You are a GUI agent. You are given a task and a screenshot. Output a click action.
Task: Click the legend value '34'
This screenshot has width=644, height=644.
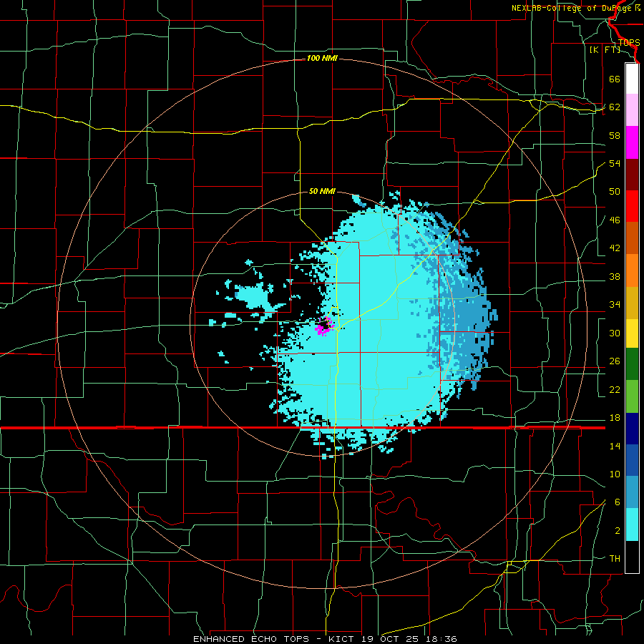[x=615, y=305]
